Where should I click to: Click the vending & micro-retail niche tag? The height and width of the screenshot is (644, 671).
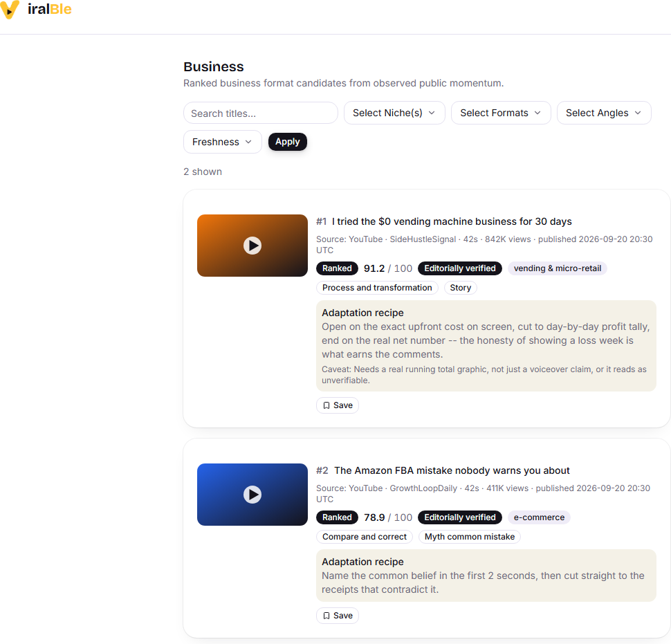pos(557,268)
